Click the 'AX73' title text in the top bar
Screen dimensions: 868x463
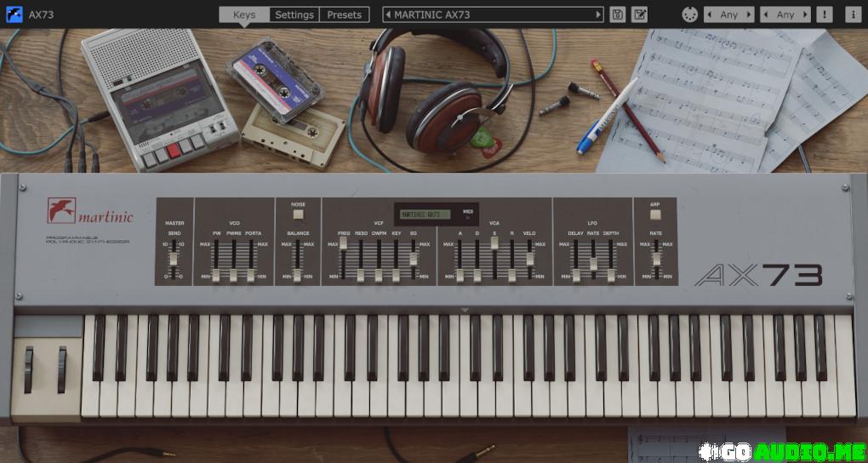[x=42, y=15]
